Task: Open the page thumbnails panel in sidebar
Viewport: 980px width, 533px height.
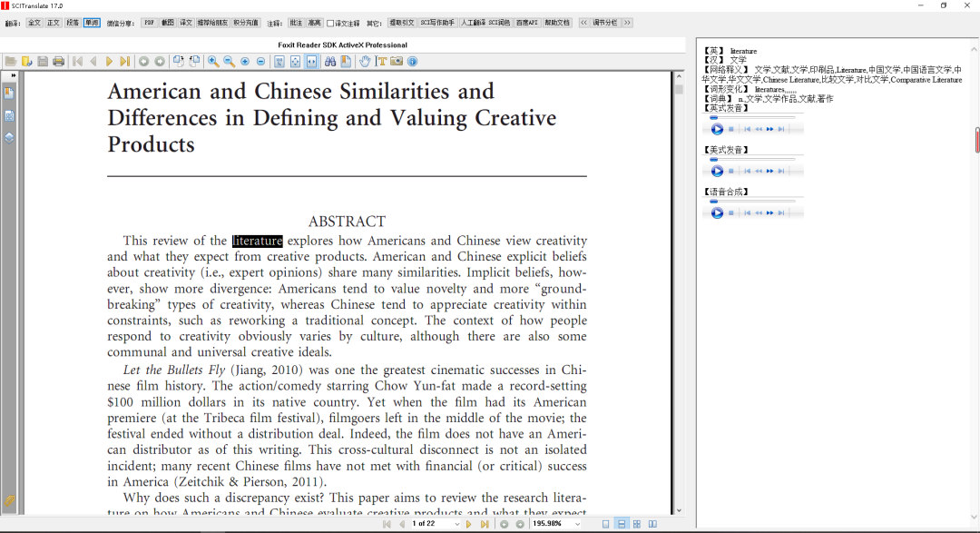Action: 9,115
